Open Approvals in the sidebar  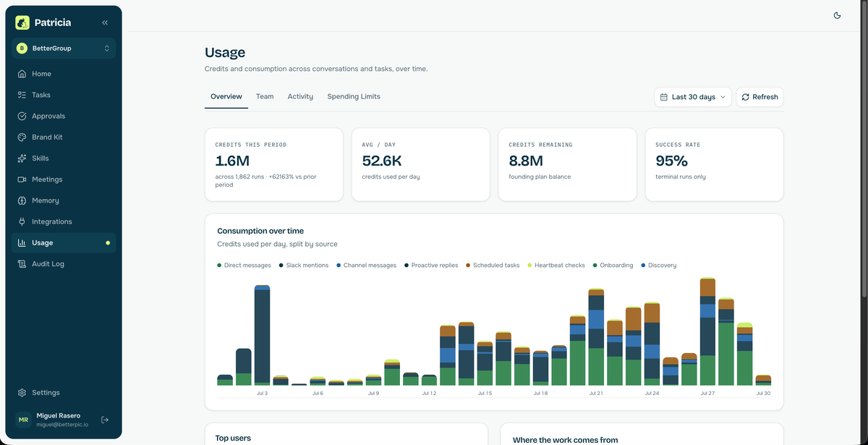[x=64, y=116]
